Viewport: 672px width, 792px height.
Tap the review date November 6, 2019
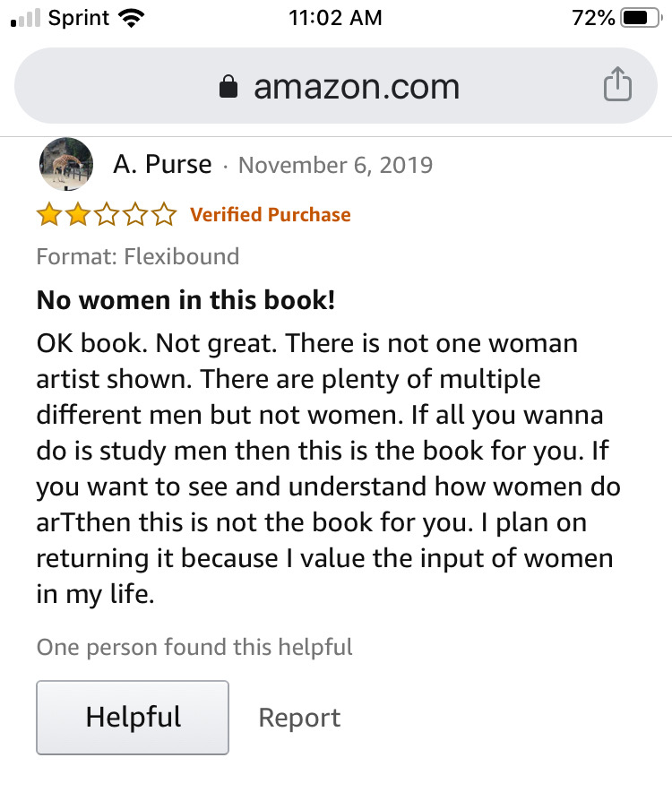[335, 165]
